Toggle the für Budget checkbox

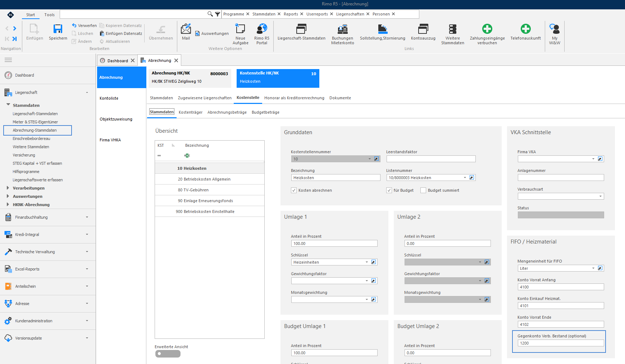(389, 190)
